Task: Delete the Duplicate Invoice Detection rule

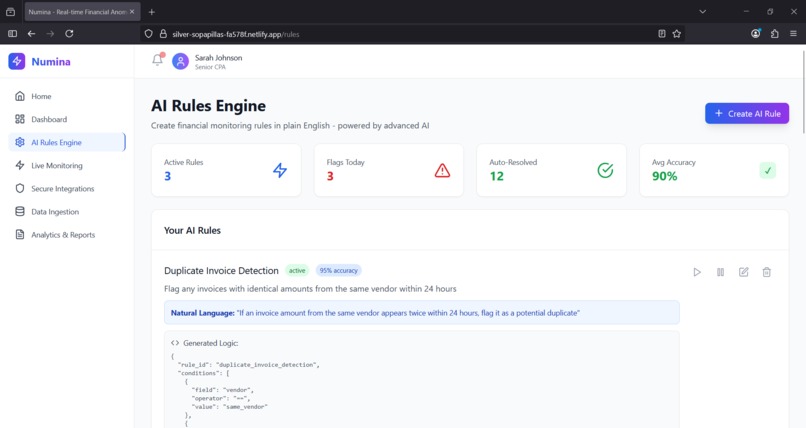Action: click(x=766, y=272)
